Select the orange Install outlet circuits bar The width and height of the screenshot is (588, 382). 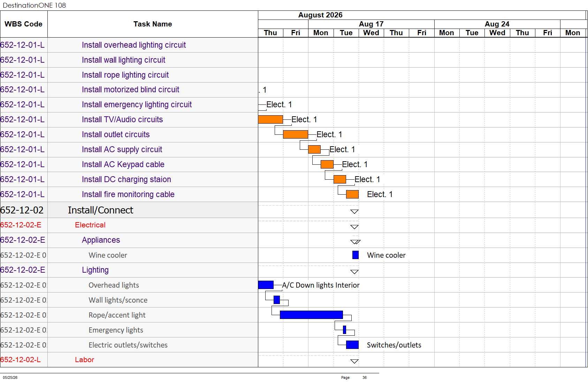click(296, 134)
